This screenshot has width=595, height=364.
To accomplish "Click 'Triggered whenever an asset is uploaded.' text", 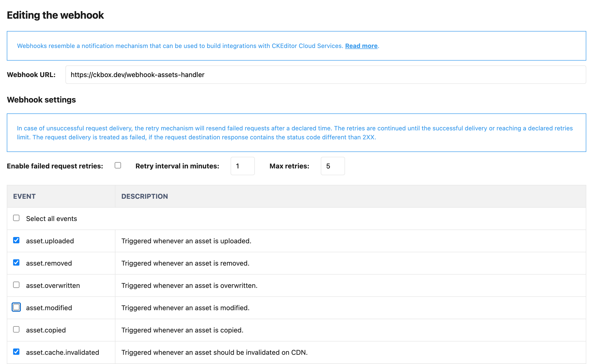I will (x=186, y=241).
